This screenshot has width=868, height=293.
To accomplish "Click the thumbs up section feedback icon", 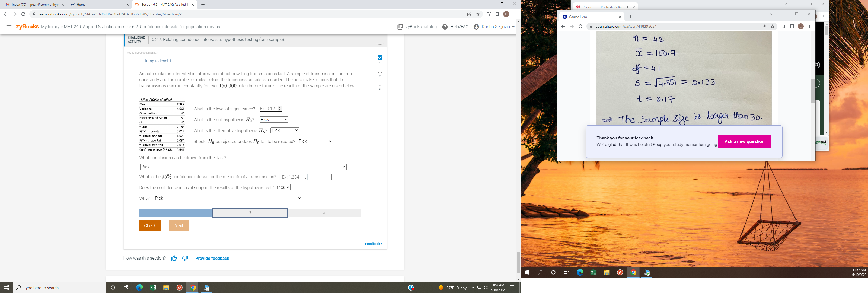I will coord(174,258).
